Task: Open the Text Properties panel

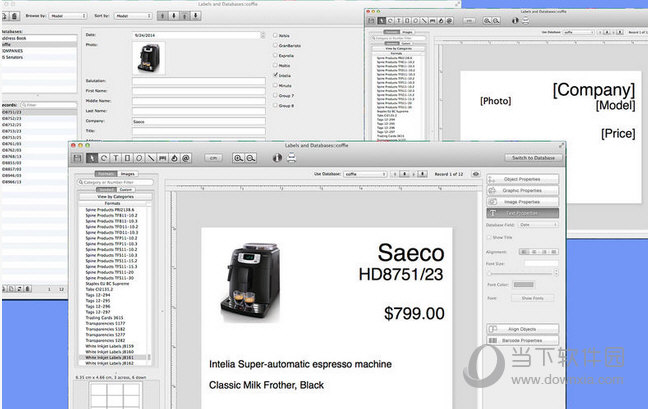Action: tap(522, 213)
